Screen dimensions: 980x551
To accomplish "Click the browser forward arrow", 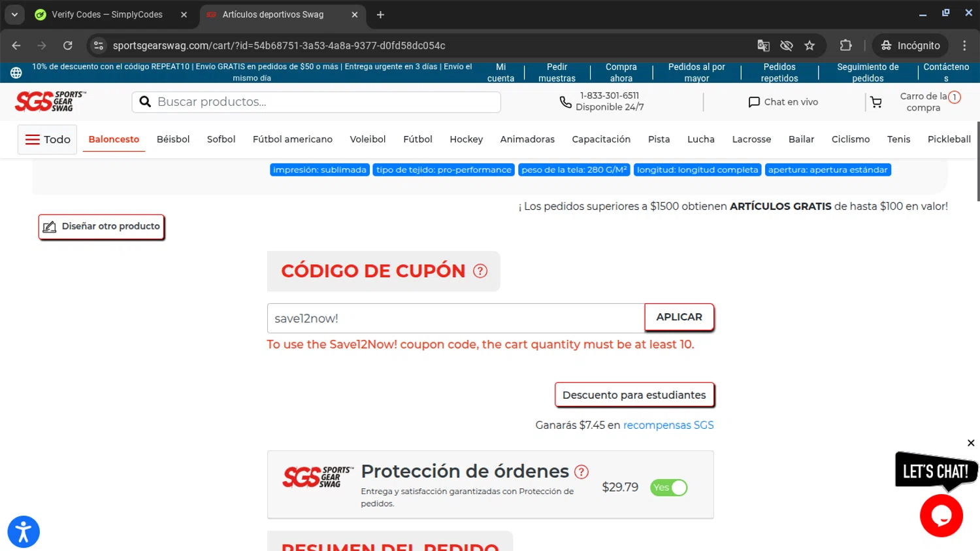I will 42,46.
